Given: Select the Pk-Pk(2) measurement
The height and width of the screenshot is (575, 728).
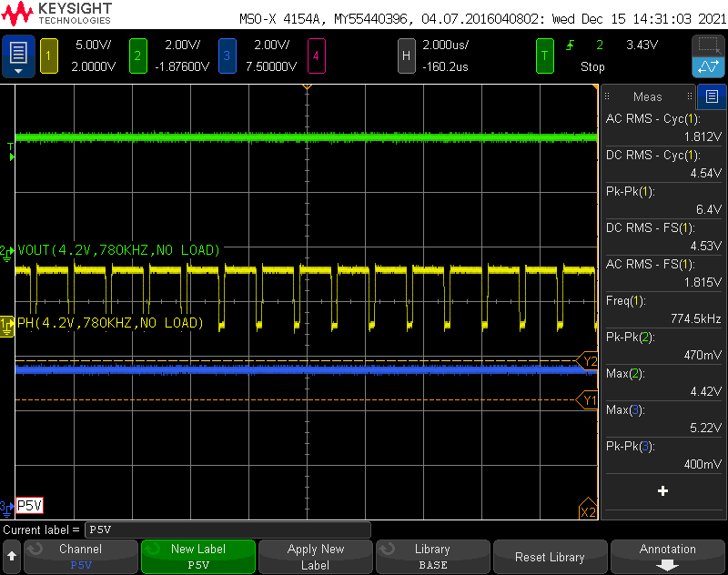Looking at the screenshot, I should [663, 346].
